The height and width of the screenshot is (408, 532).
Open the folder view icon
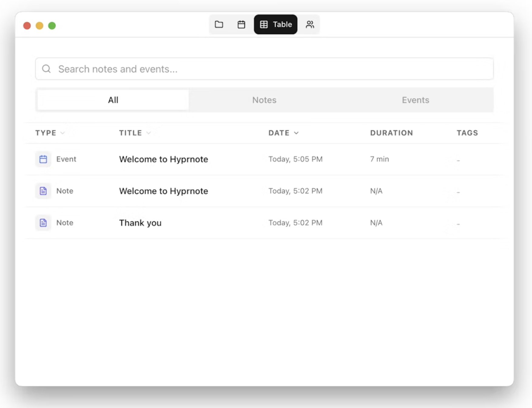(219, 24)
